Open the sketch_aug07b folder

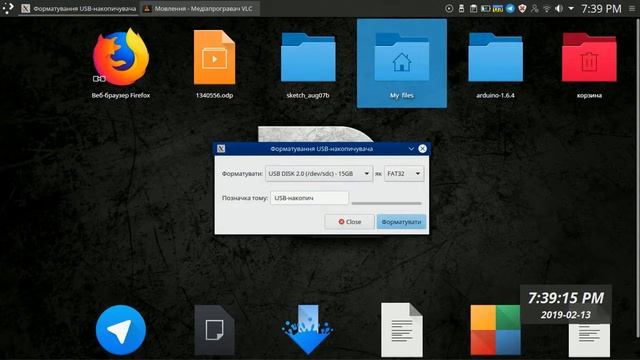coord(308,57)
